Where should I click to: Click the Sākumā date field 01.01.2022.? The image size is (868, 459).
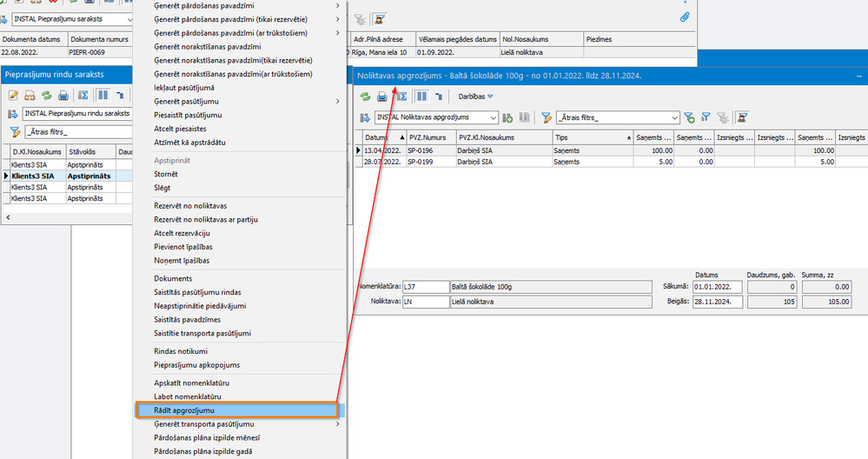pyautogui.click(x=718, y=287)
